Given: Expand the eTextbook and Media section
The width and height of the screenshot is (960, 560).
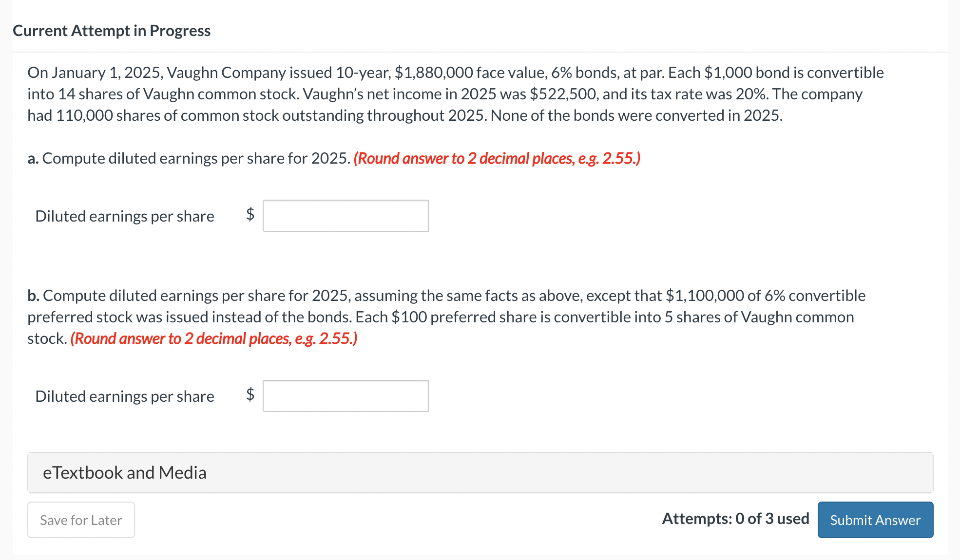Looking at the screenshot, I should pyautogui.click(x=480, y=472).
